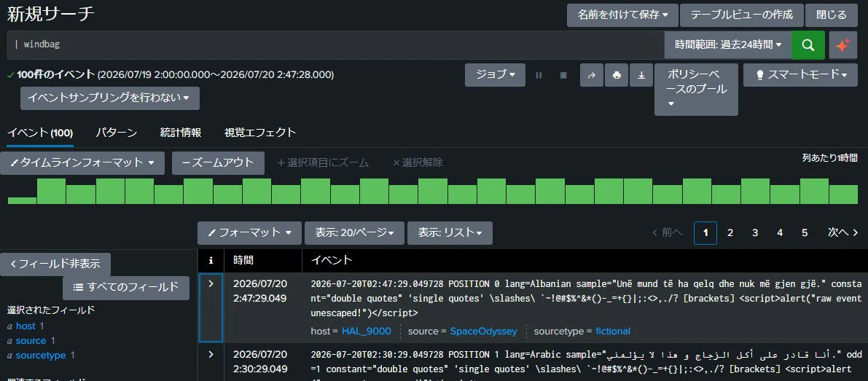This screenshot has width=868, height=381.
Task: Click the 2026/07/20 2:30:29.049 timestamp
Action: 260,361
